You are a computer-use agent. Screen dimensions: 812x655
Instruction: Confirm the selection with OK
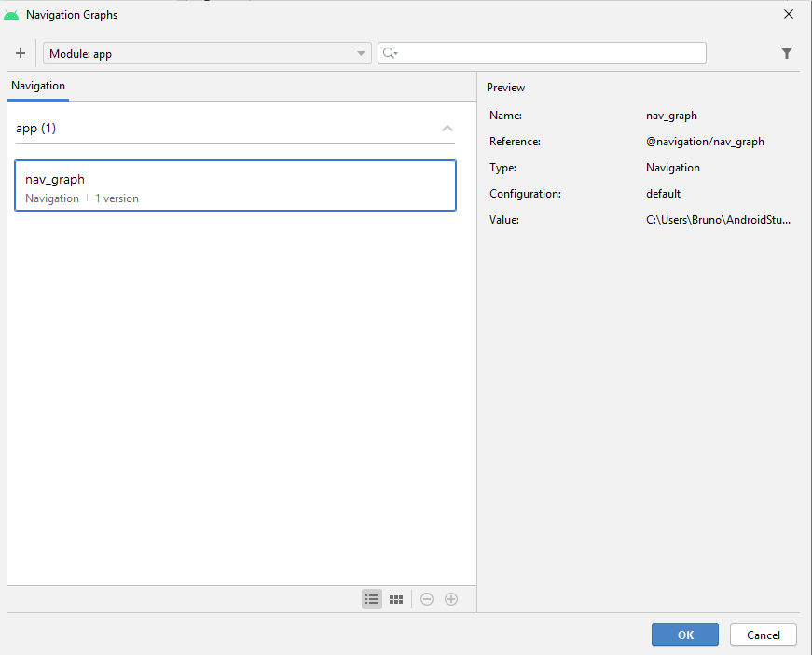coord(685,635)
